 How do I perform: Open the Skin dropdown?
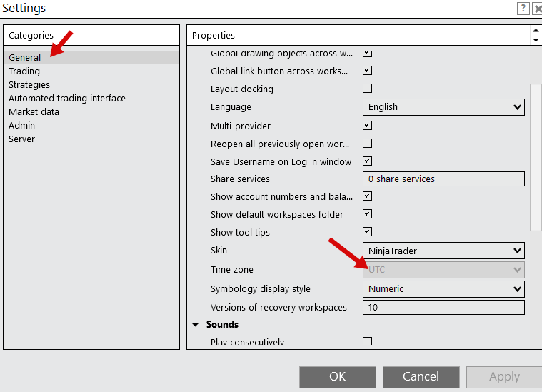pos(443,251)
